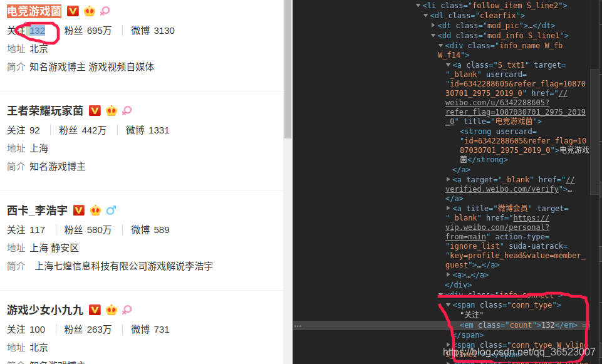Click the crown member icon beside 王者荣耀玩家菌
This screenshot has width=602, height=364.
(x=112, y=111)
